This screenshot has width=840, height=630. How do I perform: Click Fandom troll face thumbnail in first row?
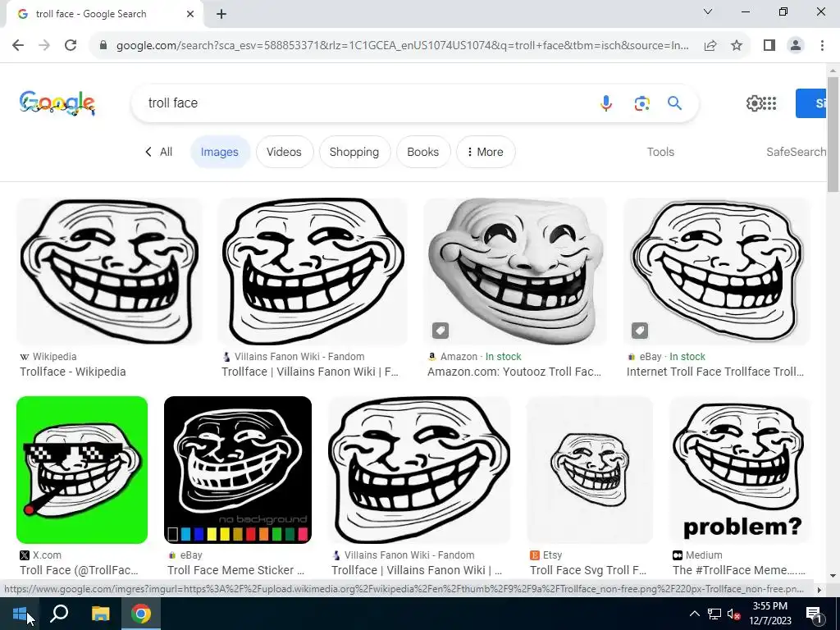pyautogui.click(x=313, y=272)
